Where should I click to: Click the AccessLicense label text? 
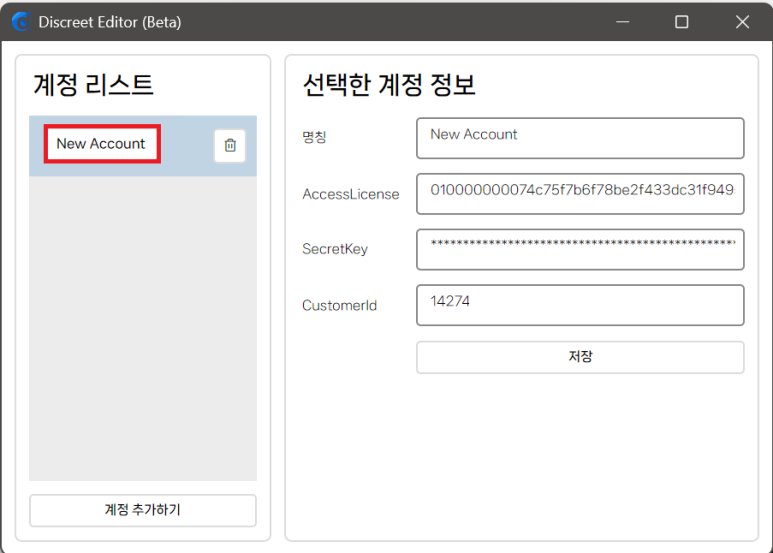350,194
